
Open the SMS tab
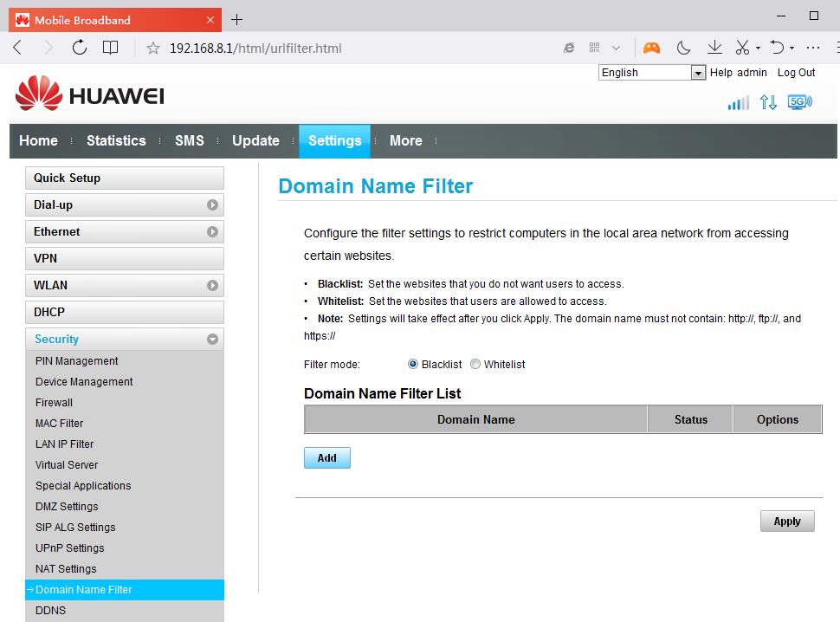[190, 141]
